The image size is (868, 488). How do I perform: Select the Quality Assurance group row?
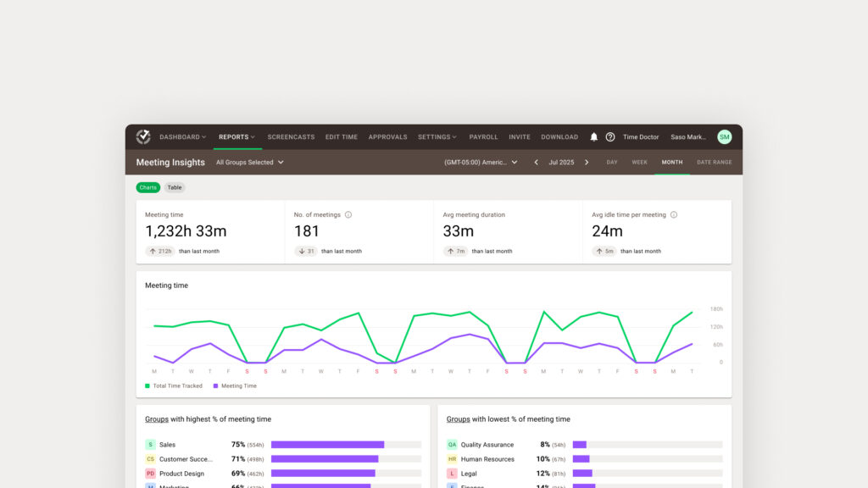click(x=487, y=444)
